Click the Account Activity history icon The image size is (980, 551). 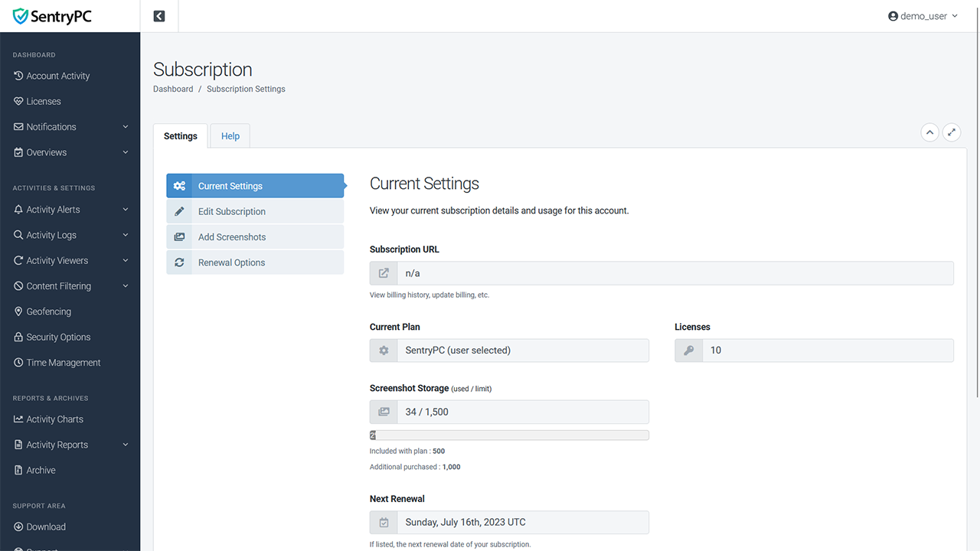pos(18,76)
